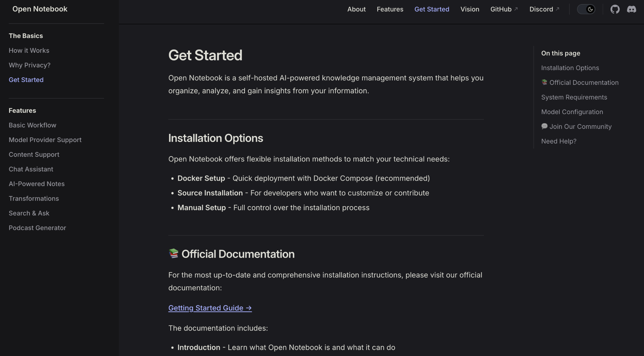Image resolution: width=644 pixels, height=356 pixels.
Task: Open Search & Ask sidebar page
Action: pos(29,213)
